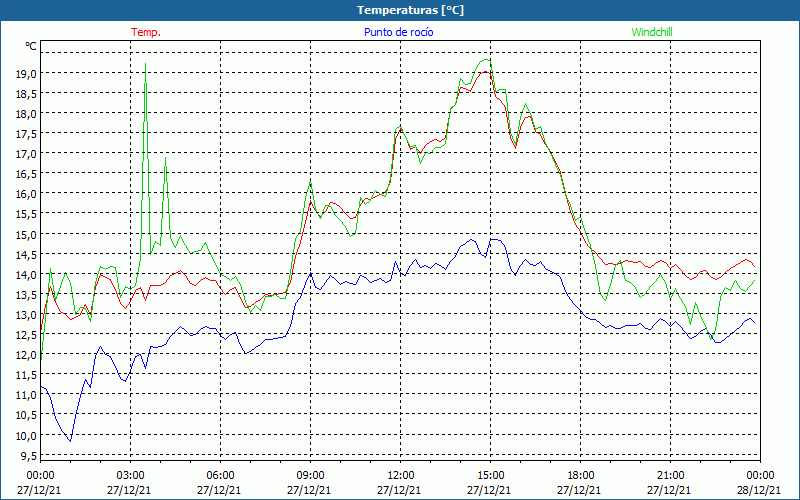Click the red temperature peak at 15:00
This screenshot has width=800, height=500.
point(485,71)
